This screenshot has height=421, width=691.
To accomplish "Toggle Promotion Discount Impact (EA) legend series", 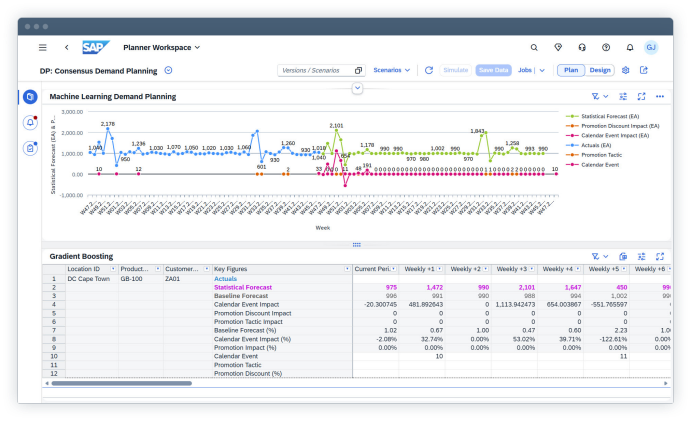I will click(613, 126).
